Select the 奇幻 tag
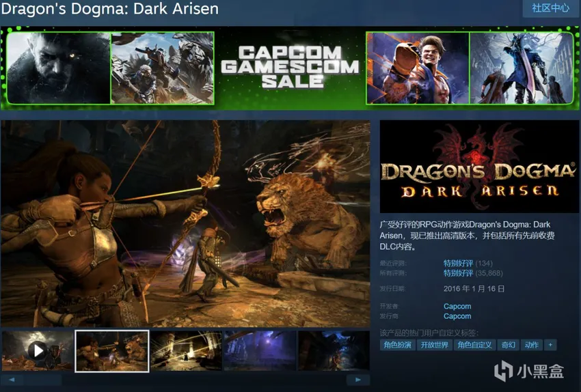This screenshot has height=392, width=581. (508, 345)
